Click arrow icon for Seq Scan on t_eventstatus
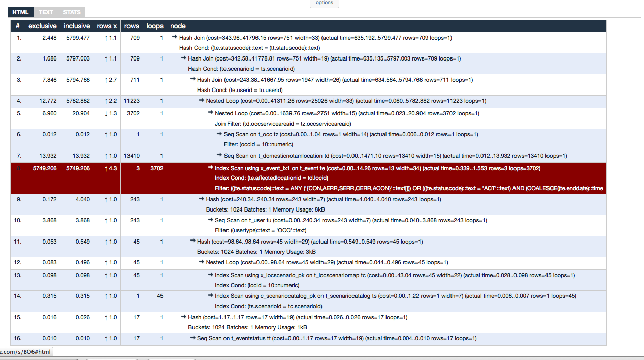The width and height of the screenshot is (644, 360). pyautogui.click(x=192, y=338)
